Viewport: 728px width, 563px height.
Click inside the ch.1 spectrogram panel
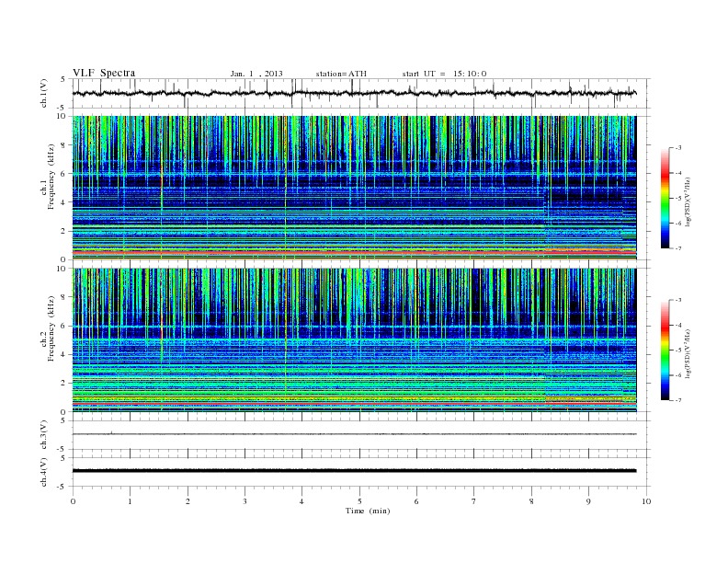point(354,188)
